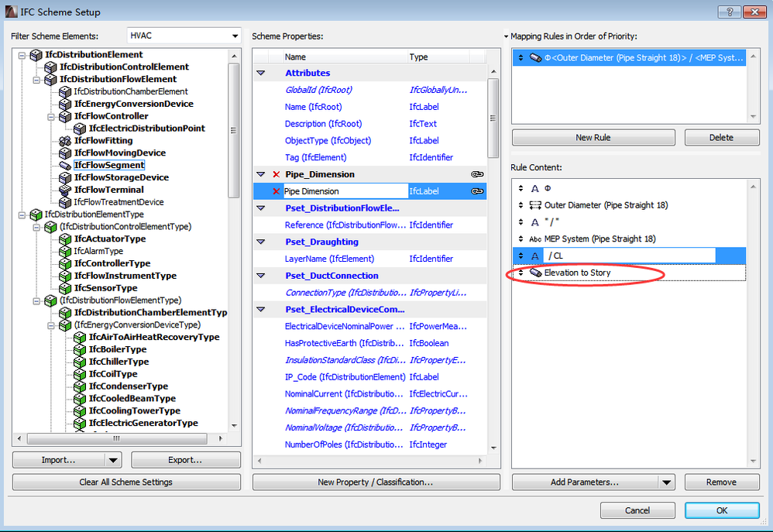Click the up-down arrows beside Outer Diameter
Screen dimensions: 773x532
521,204
